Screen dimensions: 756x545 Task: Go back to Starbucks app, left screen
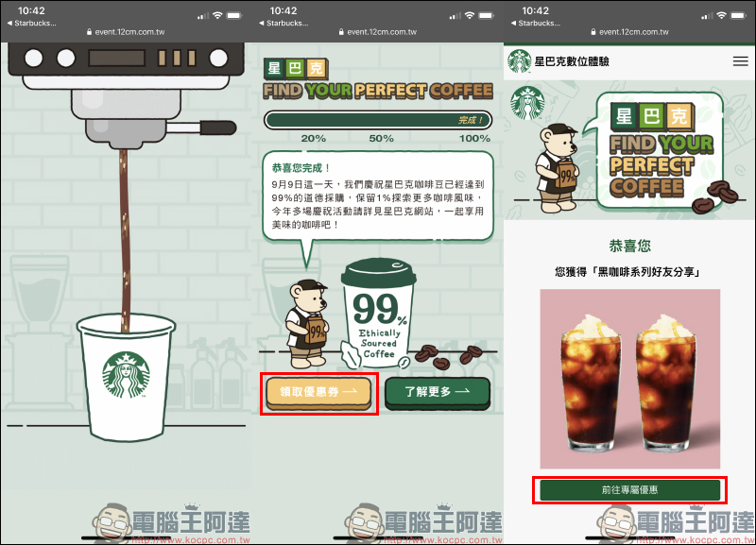32,23
